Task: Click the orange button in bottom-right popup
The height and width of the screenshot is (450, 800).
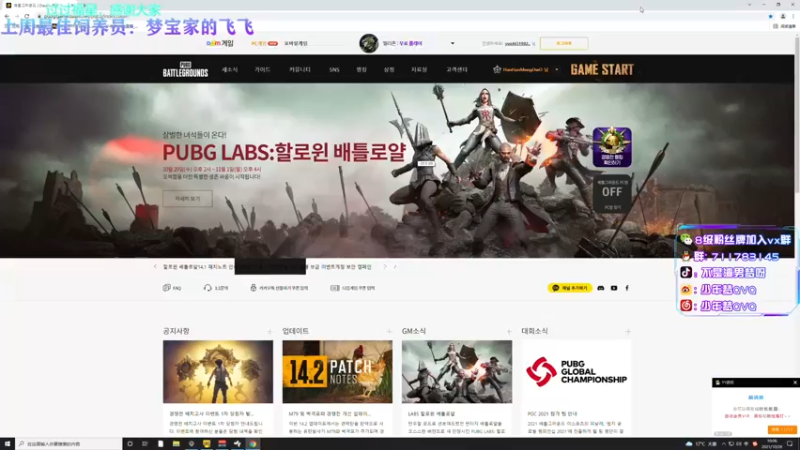Action: pyautogui.click(x=782, y=430)
